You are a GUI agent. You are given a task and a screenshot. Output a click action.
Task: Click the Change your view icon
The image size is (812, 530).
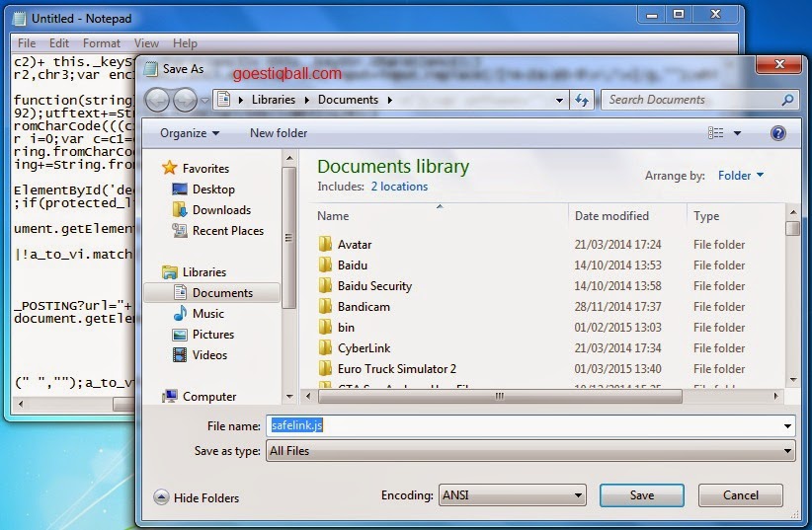[715, 133]
